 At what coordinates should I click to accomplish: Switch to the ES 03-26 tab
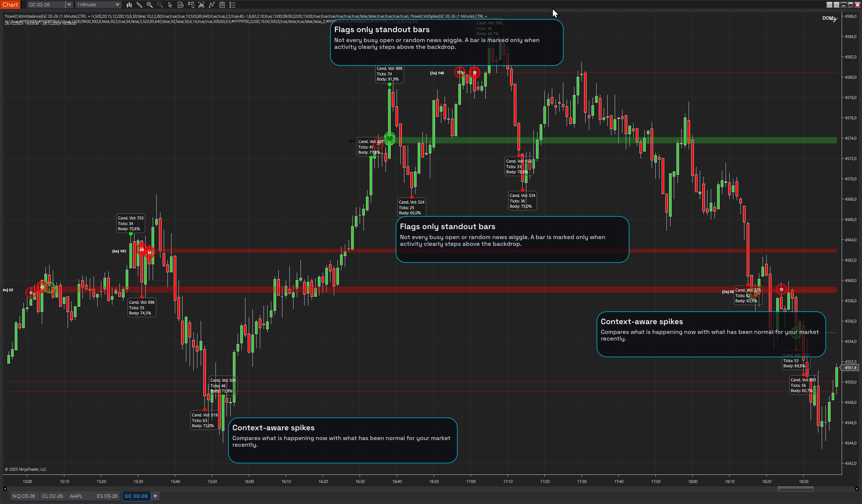(x=107, y=496)
